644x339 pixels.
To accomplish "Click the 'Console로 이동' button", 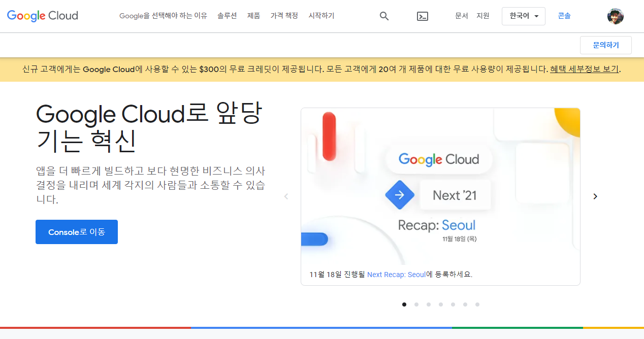I will [x=77, y=232].
